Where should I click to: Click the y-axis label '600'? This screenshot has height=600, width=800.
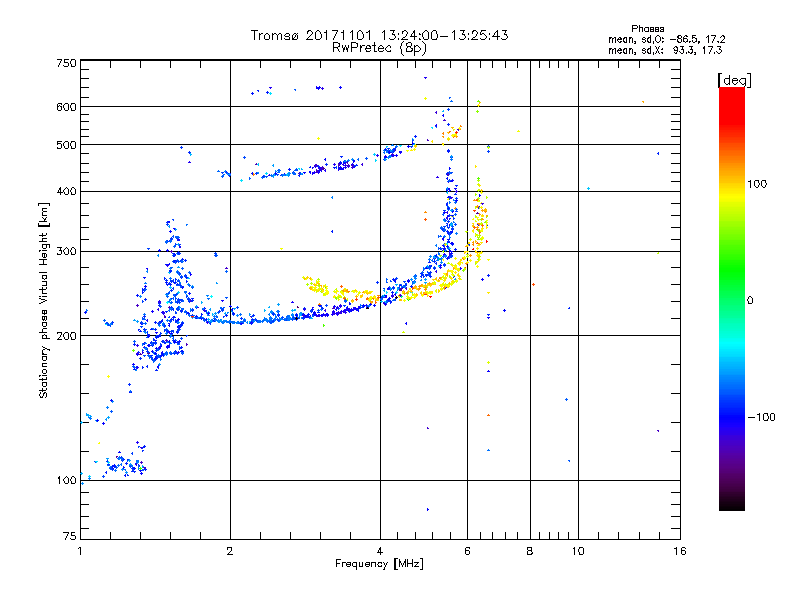66,107
